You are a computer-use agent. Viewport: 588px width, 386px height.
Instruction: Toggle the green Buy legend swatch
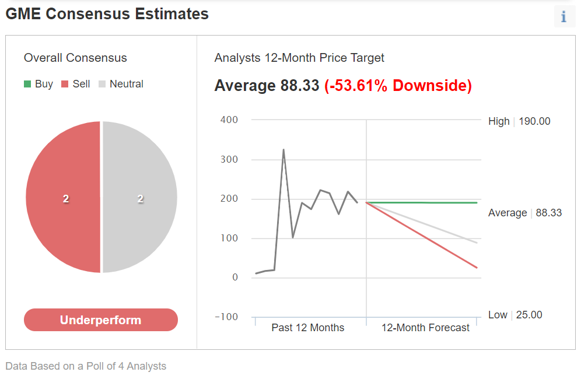(x=27, y=84)
